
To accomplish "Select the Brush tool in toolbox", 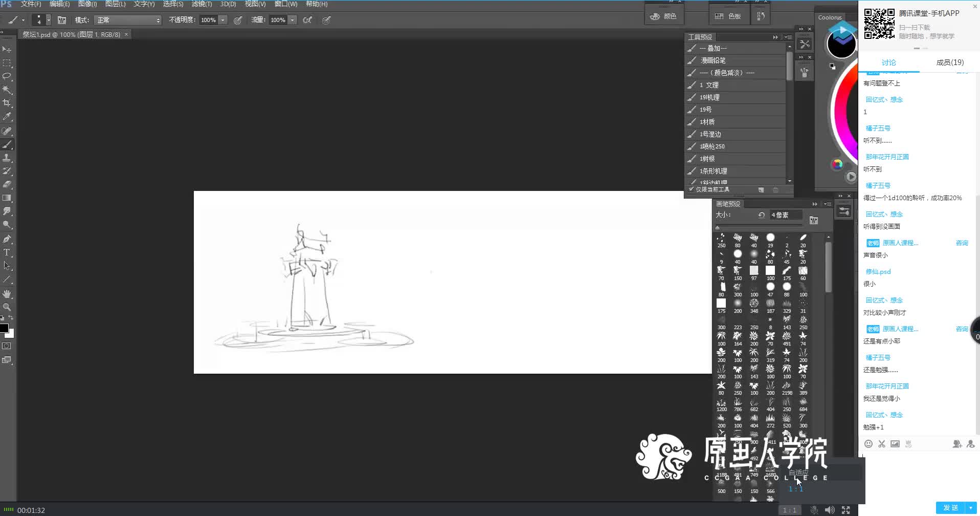I will [7, 144].
